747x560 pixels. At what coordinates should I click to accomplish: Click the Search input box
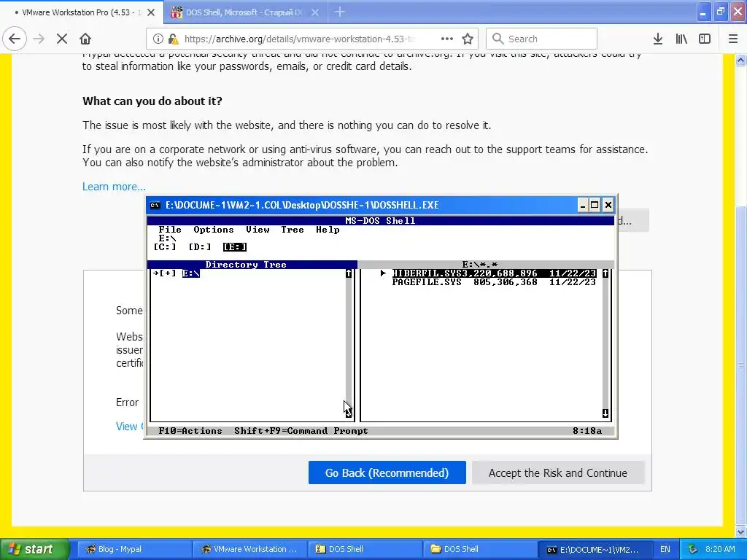pos(542,39)
